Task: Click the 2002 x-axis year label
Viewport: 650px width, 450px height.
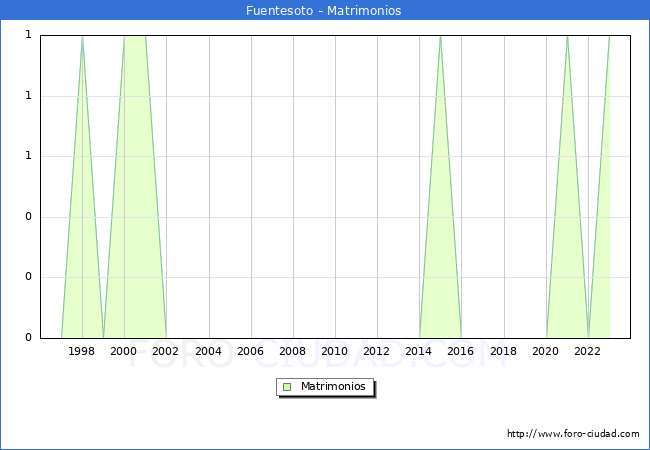Action: [166, 351]
